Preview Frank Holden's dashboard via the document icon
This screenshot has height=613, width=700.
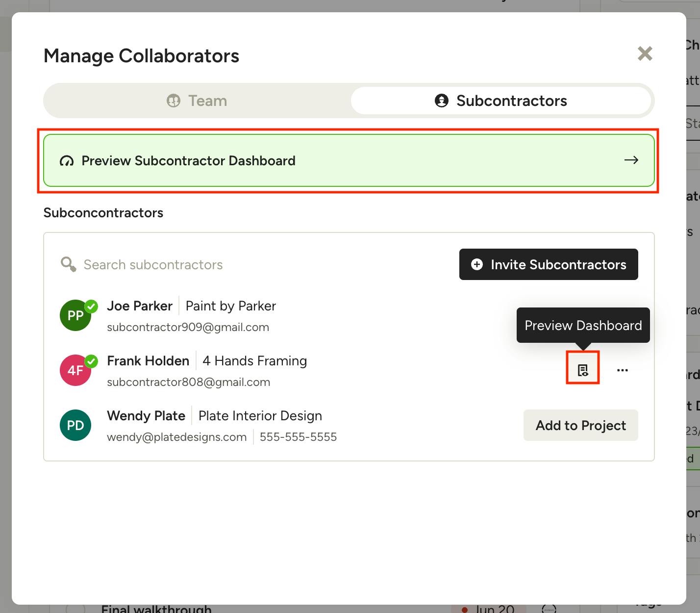tap(582, 370)
